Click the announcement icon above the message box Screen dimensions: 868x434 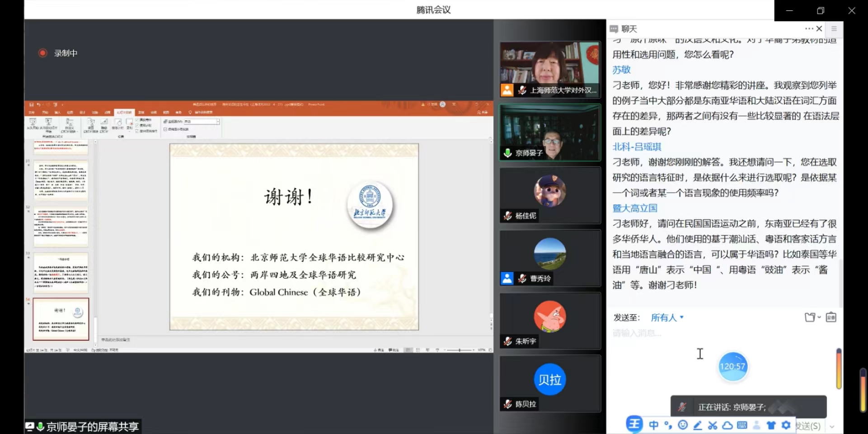point(831,317)
